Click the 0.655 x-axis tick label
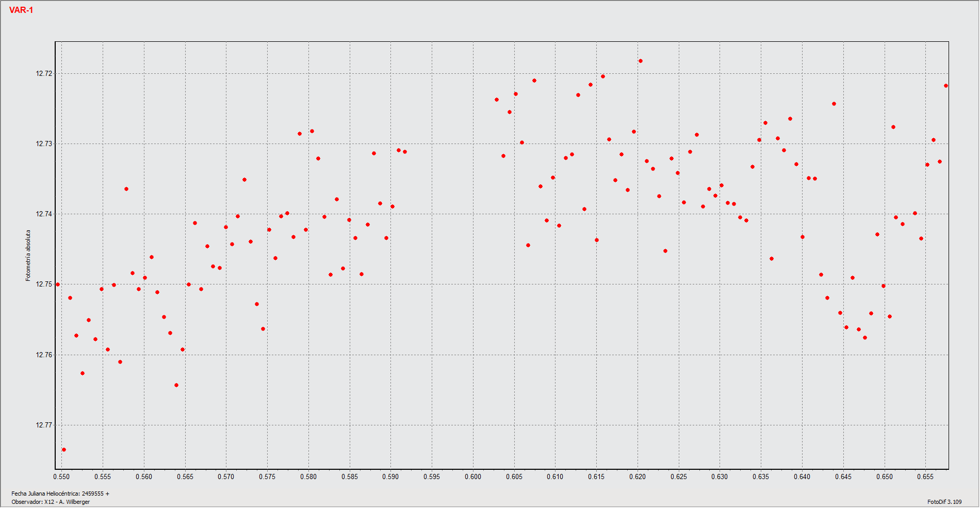This screenshot has height=508, width=980. pyautogui.click(x=925, y=477)
